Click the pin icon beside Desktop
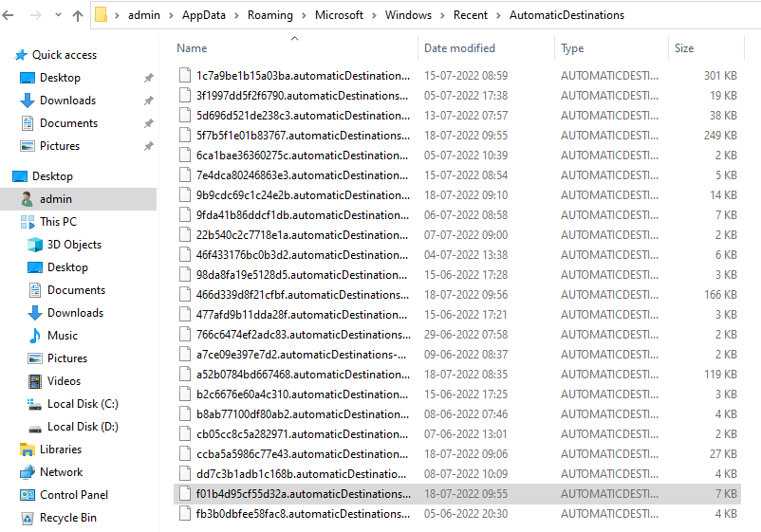 (149, 78)
